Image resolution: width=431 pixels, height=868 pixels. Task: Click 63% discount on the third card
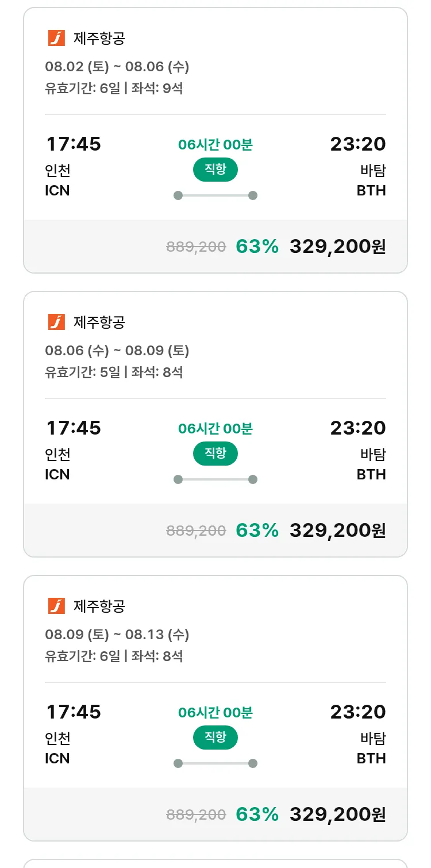[257, 815]
